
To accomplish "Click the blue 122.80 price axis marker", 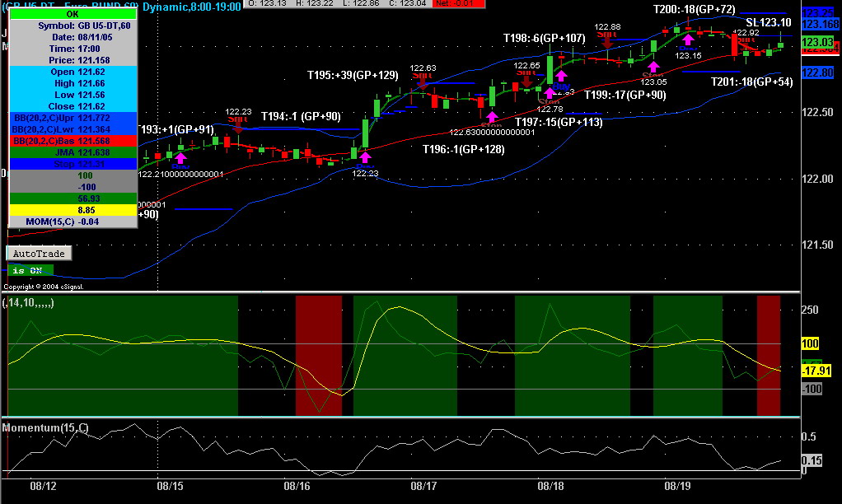I will point(817,72).
